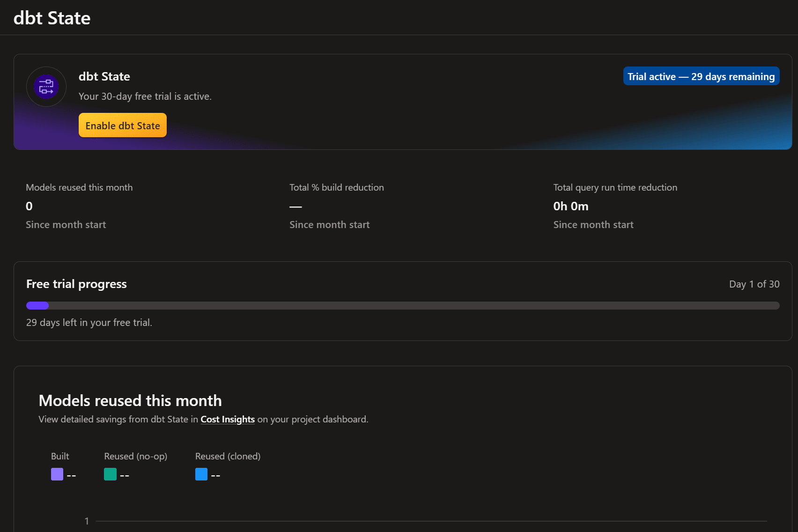This screenshot has width=798, height=532.
Task: Click the dbt State page title
Action: (52, 18)
